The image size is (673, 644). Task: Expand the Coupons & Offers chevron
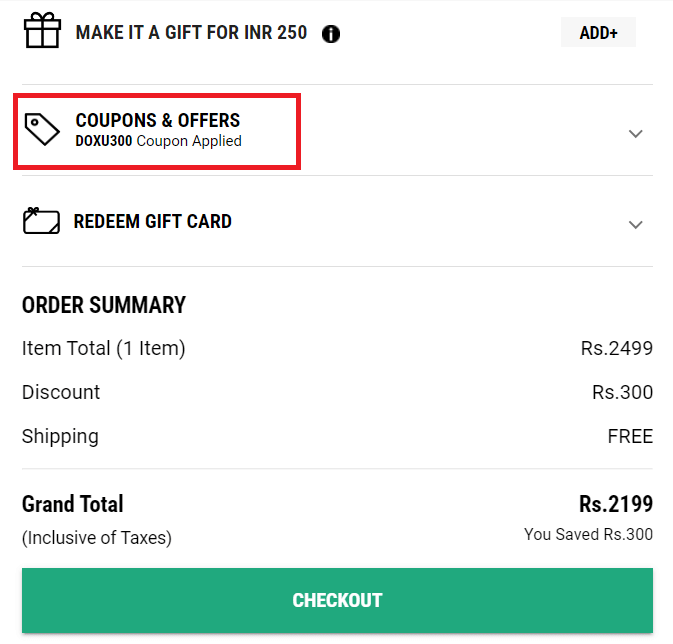(635, 133)
